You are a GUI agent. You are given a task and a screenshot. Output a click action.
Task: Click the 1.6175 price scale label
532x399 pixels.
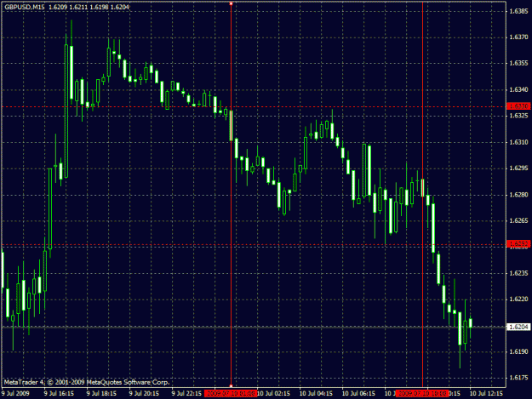click(518, 378)
